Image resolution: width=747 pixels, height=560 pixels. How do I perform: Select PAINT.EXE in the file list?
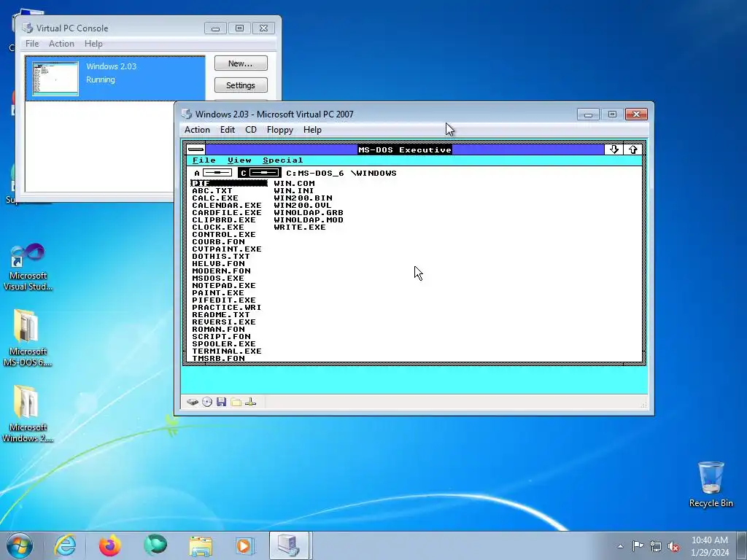(217, 293)
